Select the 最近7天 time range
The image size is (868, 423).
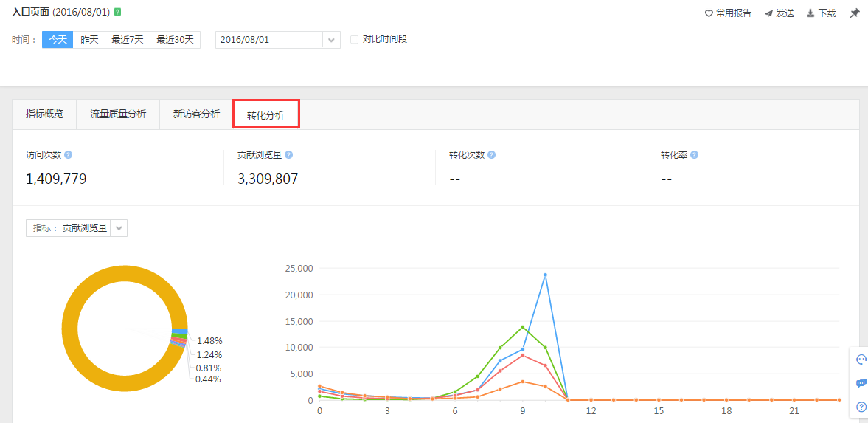pyautogui.click(x=127, y=39)
